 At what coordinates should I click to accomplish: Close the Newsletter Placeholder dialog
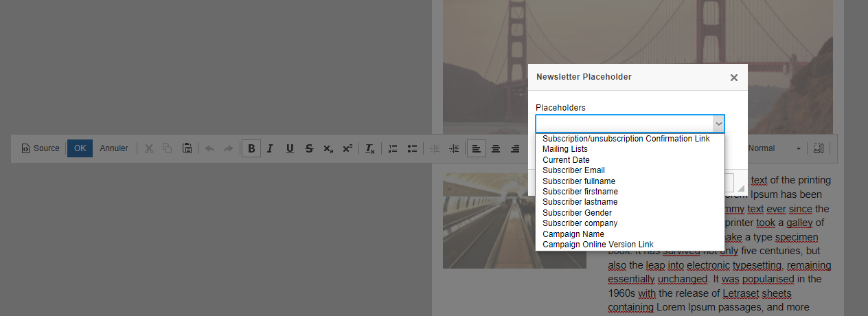pyautogui.click(x=734, y=78)
